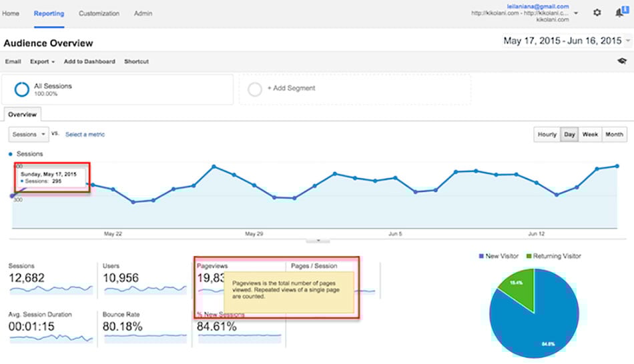Screen dimensions: 634x364
Task: Open the Admin tab
Action: 143,13
